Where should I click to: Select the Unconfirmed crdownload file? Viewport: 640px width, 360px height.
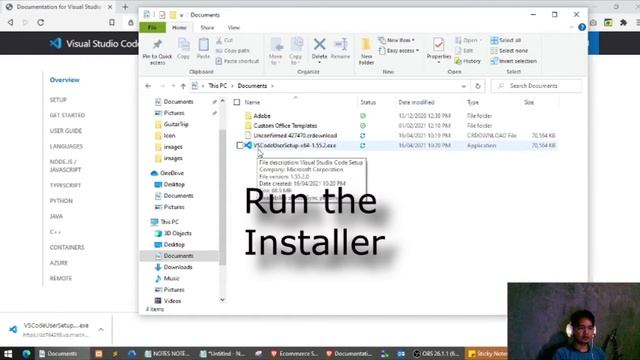[x=295, y=136]
